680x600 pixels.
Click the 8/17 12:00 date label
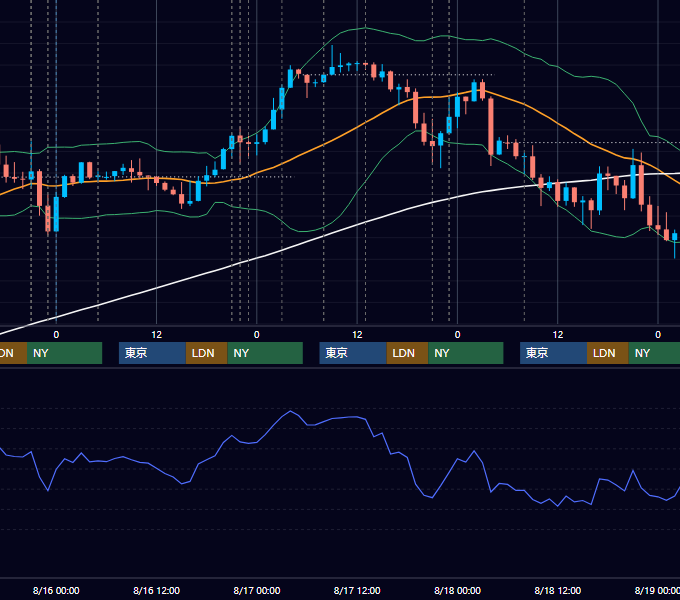pyautogui.click(x=357, y=590)
